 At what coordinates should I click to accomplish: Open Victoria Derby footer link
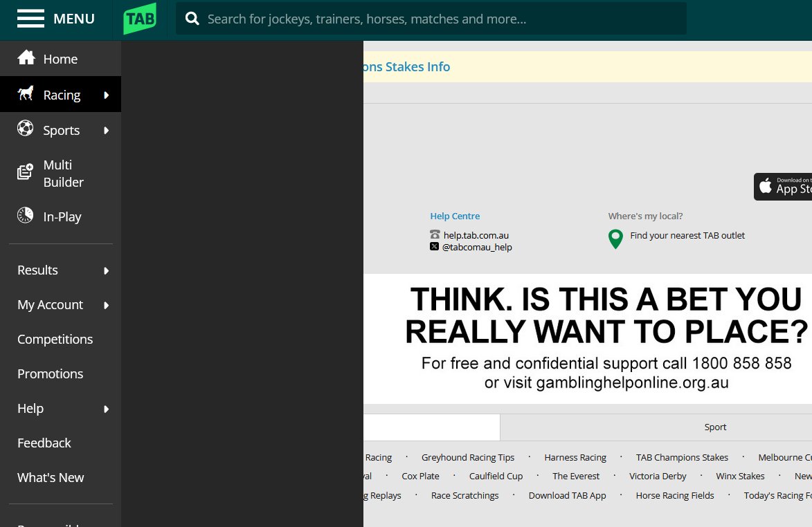point(658,477)
